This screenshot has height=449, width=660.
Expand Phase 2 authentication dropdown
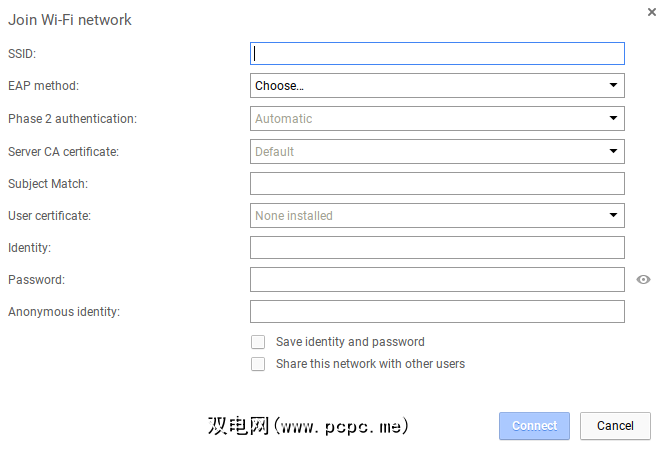[x=436, y=119]
